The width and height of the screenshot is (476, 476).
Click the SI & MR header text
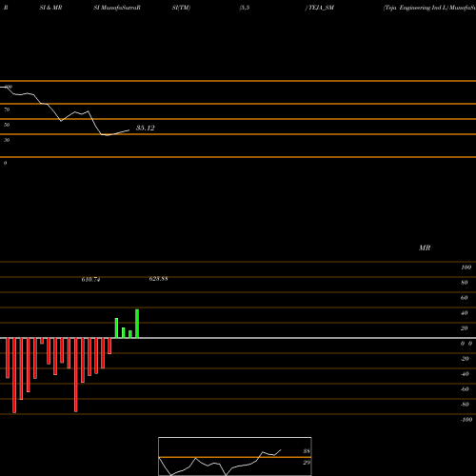click(x=50, y=8)
